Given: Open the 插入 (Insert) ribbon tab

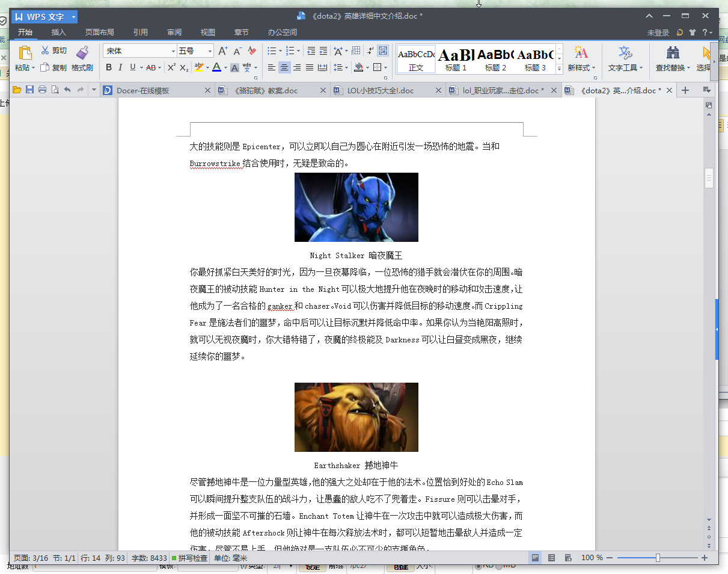Looking at the screenshot, I should pyautogui.click(x=59, y=32).
